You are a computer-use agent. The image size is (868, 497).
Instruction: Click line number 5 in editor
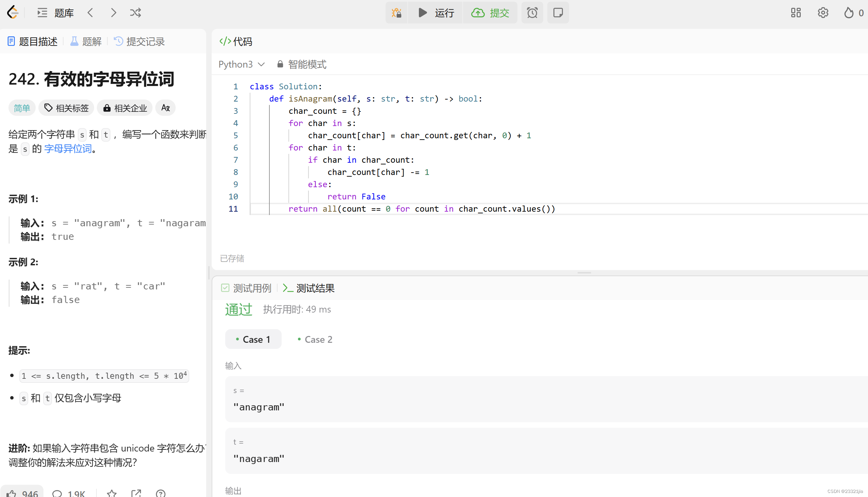[235, 135]
